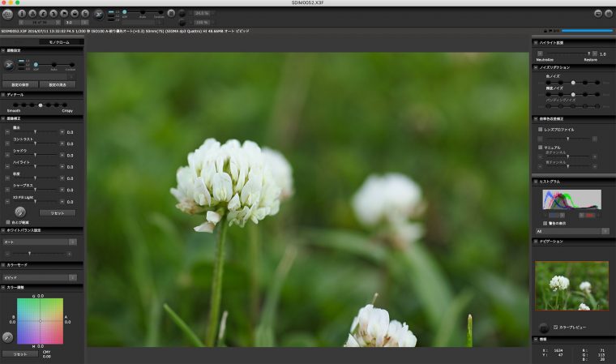Click the active dot of the 色ノイズ slider
Screen dimensions: 616x364
[573, 83]
